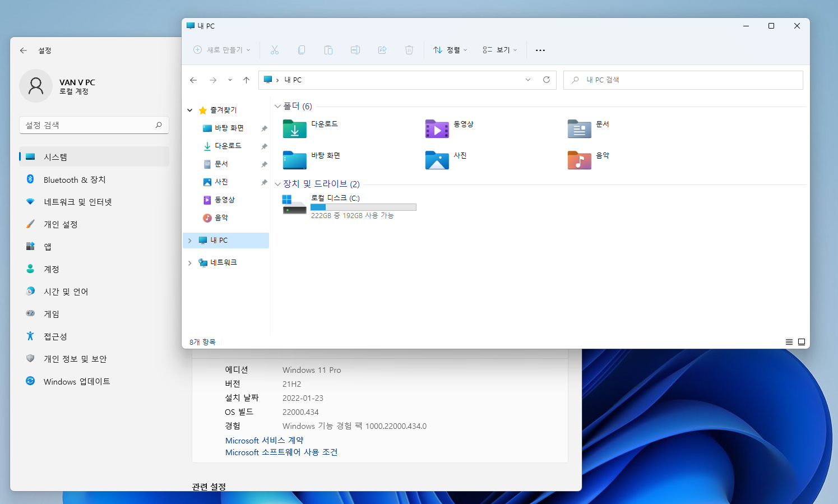838x504 pixels.
Task: Click the Share icon in Explorer toolbar
Action: [x=382, y=50]
